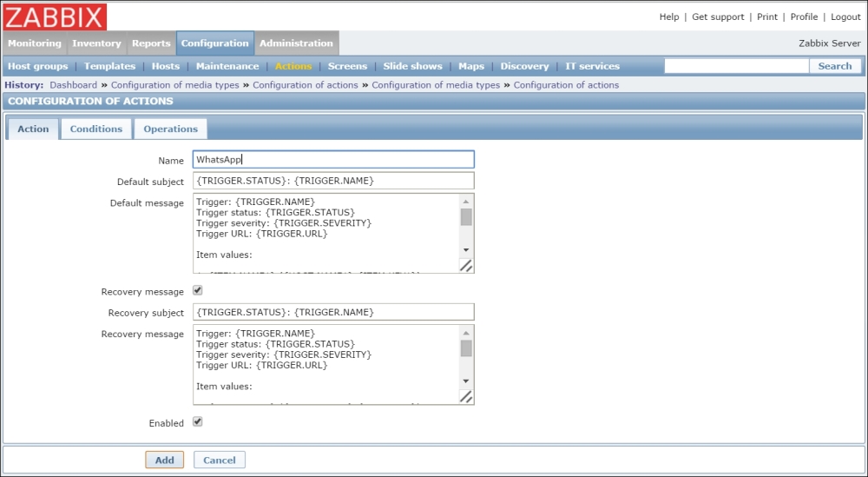Open the Monitoring menu
Image resolution: width=868 pixels, height=477 pixels.
click(x=35, y=43)
